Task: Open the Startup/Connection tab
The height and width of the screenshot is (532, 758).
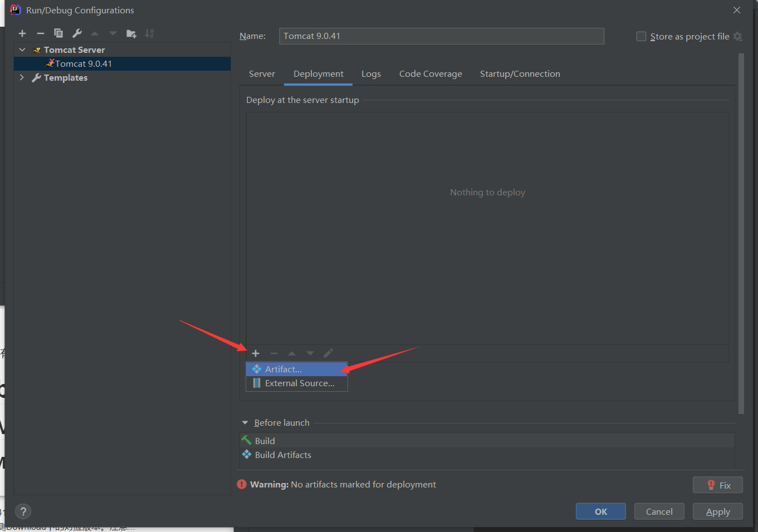Action: (x=520, y=74)
